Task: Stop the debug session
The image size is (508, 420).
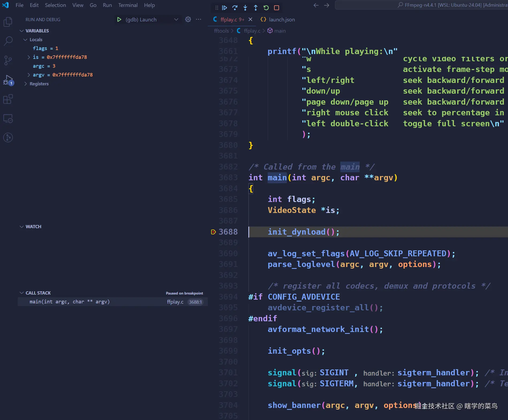Action: 276,8
